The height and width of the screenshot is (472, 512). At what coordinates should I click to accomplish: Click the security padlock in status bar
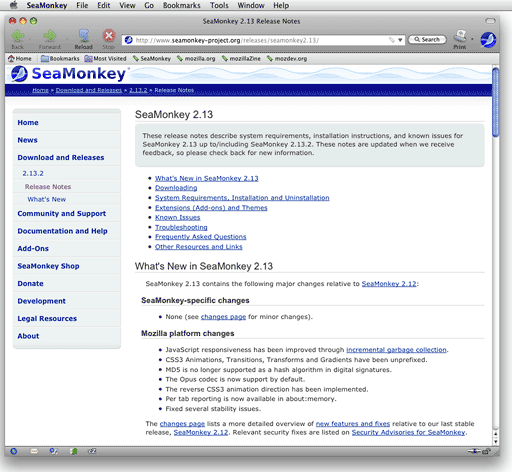[x=486, y=452]
